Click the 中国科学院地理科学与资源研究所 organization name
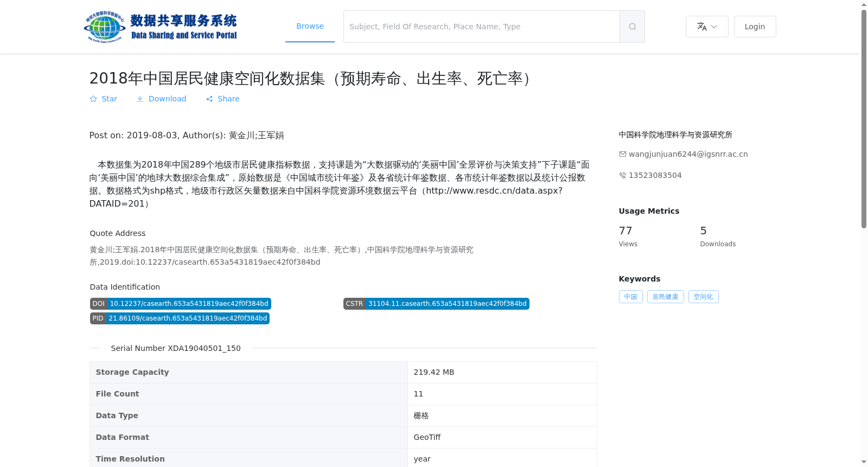The image size is (868, 467). tap(675, 135)
